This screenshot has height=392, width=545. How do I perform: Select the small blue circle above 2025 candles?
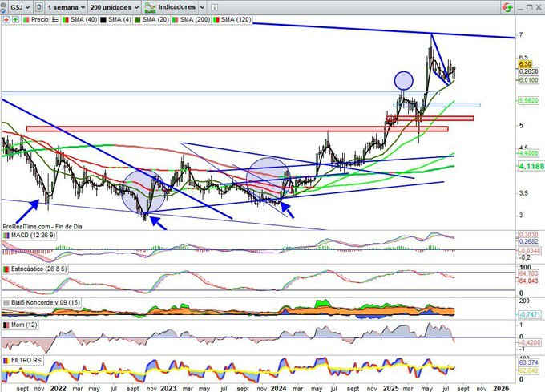(403, 81)
